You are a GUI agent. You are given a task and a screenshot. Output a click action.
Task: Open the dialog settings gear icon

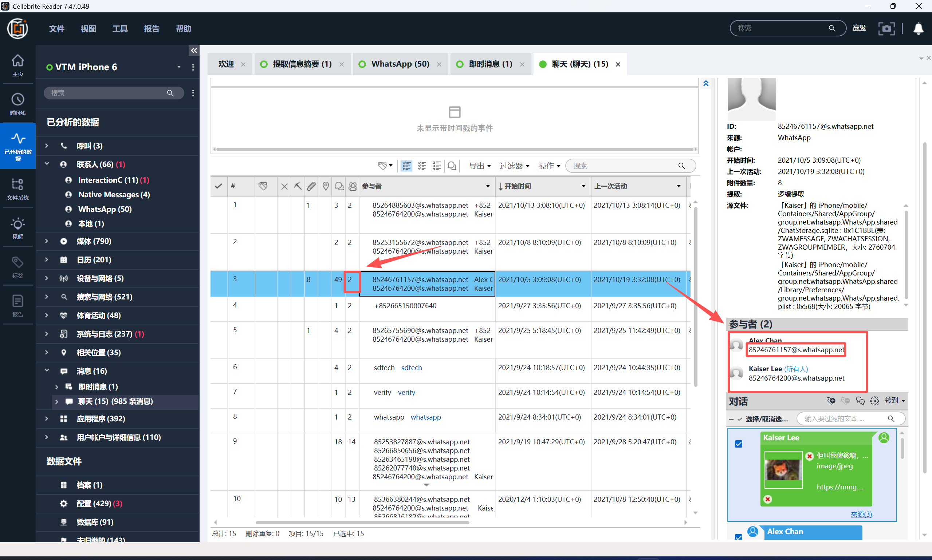[x=874, y=401]
